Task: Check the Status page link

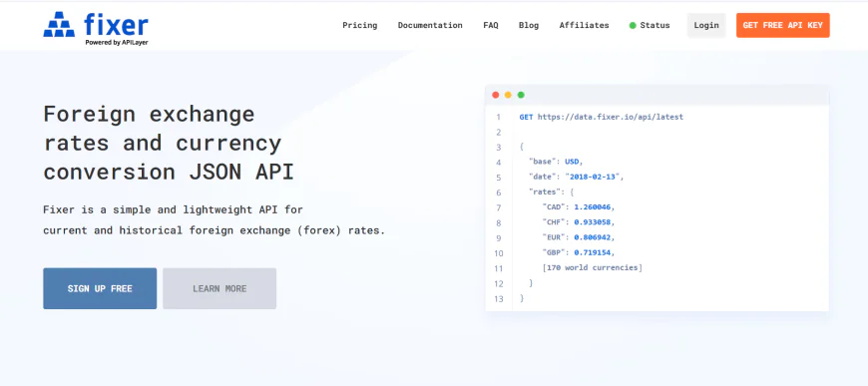Action: click(x=654, y=26)
